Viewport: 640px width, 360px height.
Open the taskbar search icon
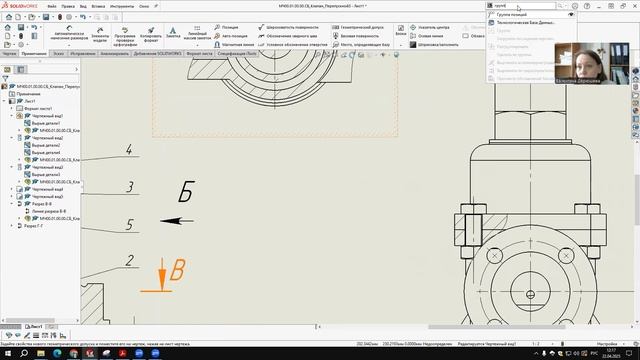click(24, 353)
